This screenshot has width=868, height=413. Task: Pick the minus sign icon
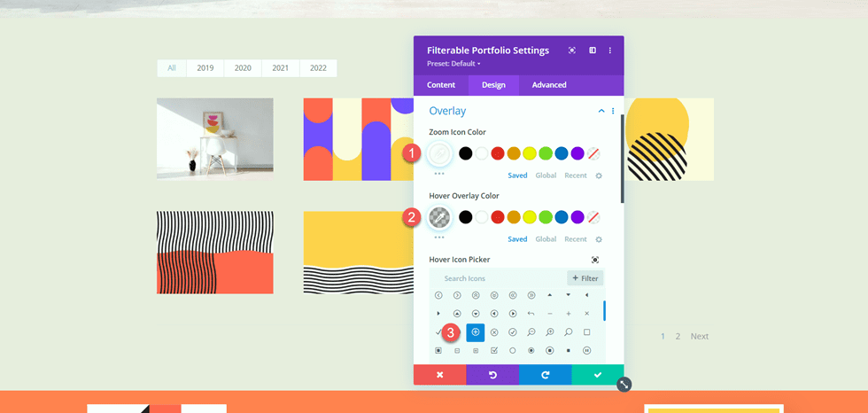point(550,314)
